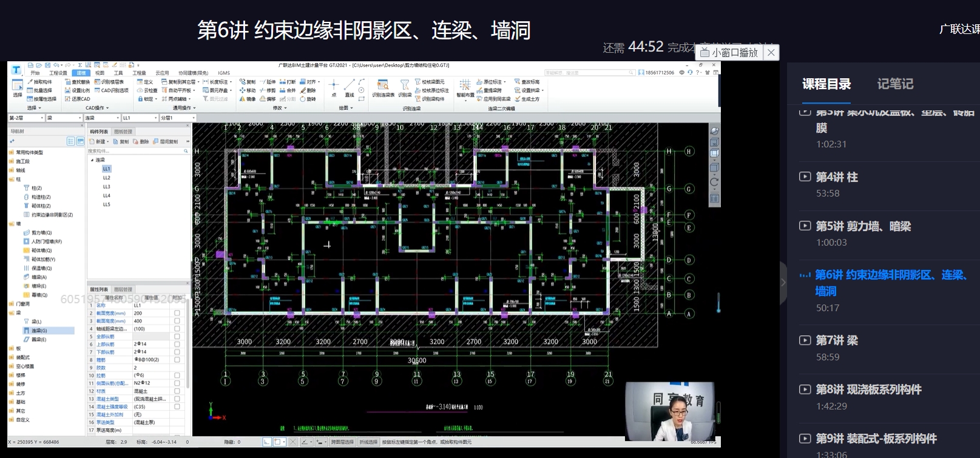Click the 还原CAD restore tool
Image resolution: width=980 pixels, height=458 pixels.
[x=77, y=99]
